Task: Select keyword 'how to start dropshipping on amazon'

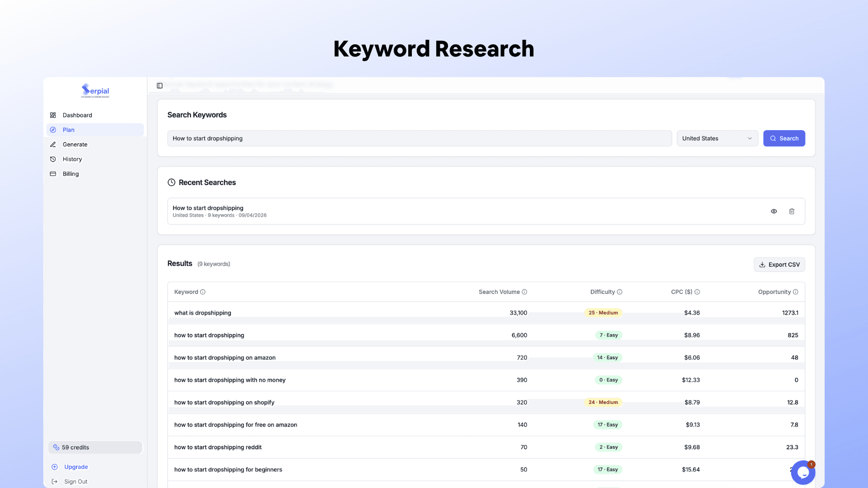Action: coord(225,357)
